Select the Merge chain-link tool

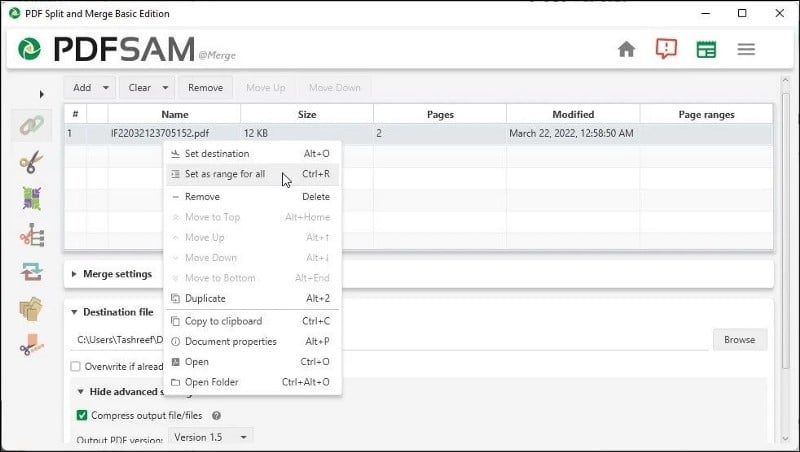click(x=32, y=125)
